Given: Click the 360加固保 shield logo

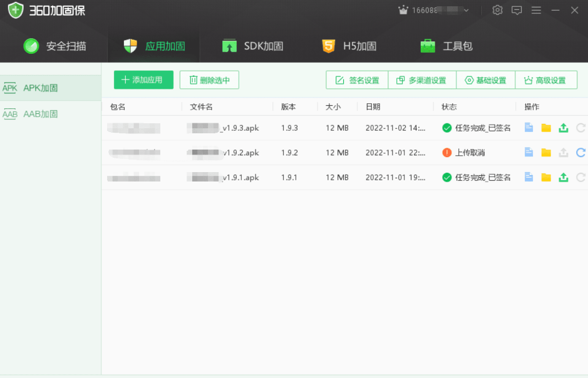Looking at the screenshot, I should pyautogui.click(x=16, y=10).
